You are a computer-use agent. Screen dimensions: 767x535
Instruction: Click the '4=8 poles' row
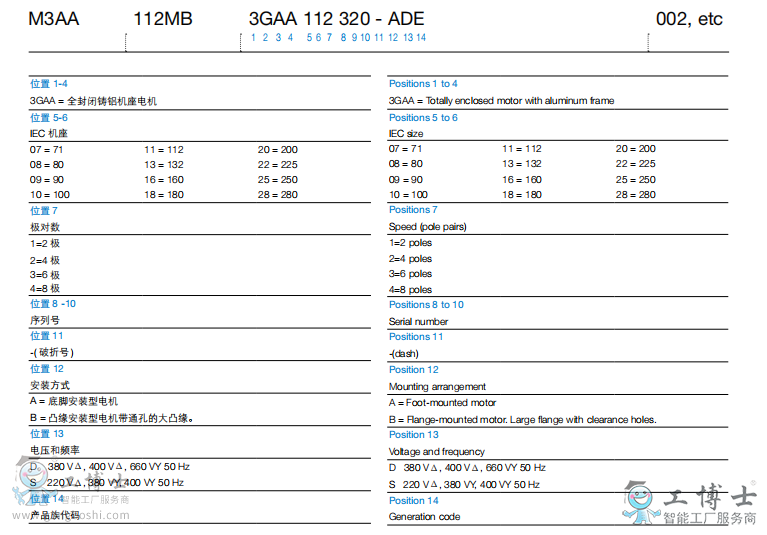point(410,290)
